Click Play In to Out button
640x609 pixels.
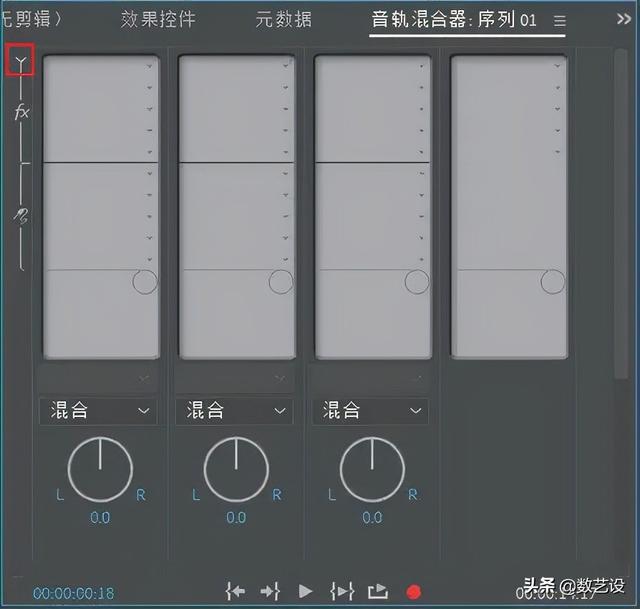(x=341, y=591)
